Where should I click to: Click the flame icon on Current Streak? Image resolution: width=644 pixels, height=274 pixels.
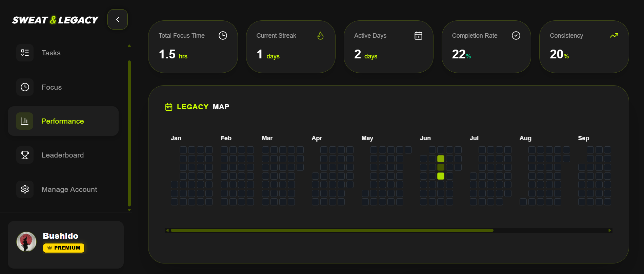(x=320, y=35)
